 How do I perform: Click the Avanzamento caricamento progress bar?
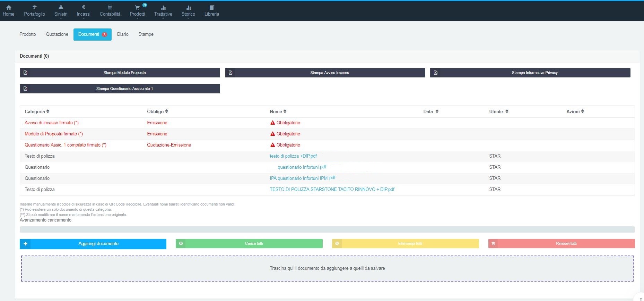click(x=327, y=229)
